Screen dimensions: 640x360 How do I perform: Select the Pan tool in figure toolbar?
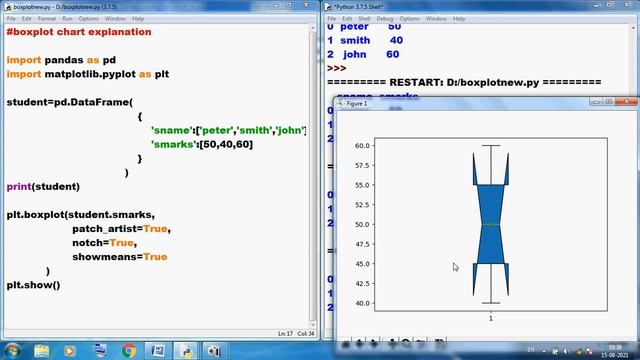[392, 344]
